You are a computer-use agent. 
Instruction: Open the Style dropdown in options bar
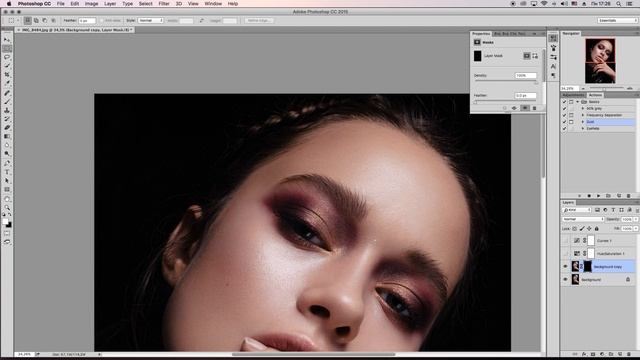coord(151,20)
